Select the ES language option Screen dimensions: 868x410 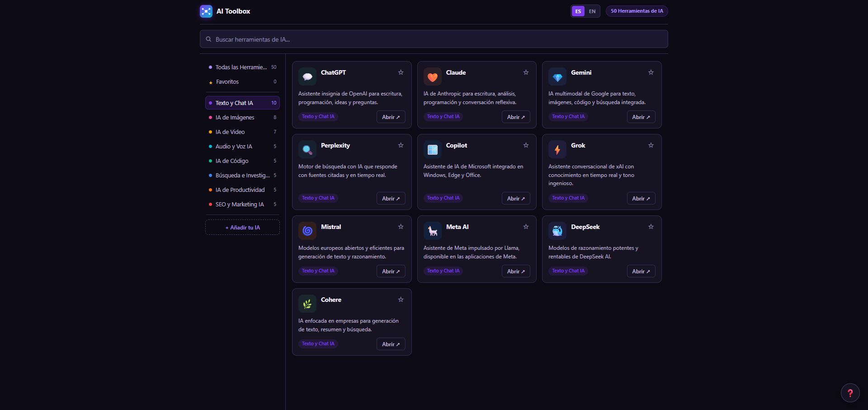(578, 11)
